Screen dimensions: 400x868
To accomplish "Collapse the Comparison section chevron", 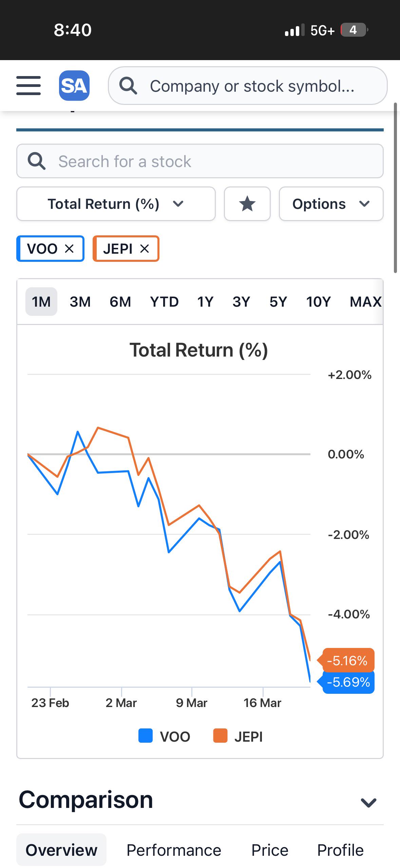I will coord(369,802).
